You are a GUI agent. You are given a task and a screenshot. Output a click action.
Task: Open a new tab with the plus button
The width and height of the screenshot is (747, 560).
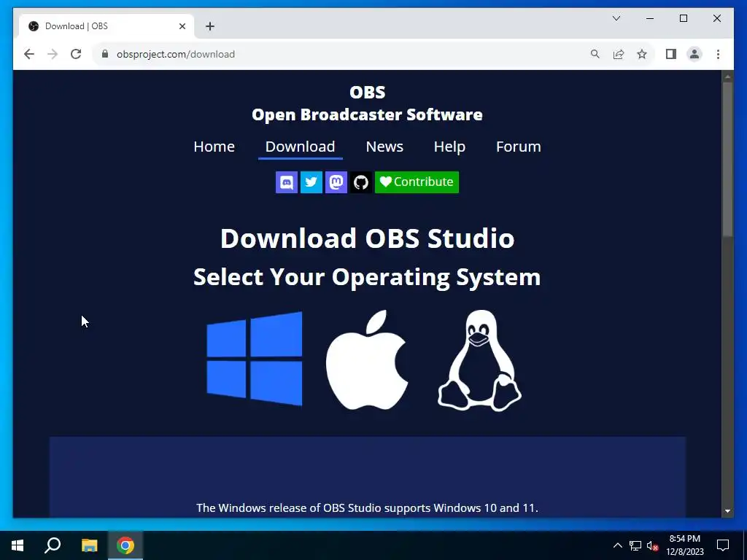[210, 26]
